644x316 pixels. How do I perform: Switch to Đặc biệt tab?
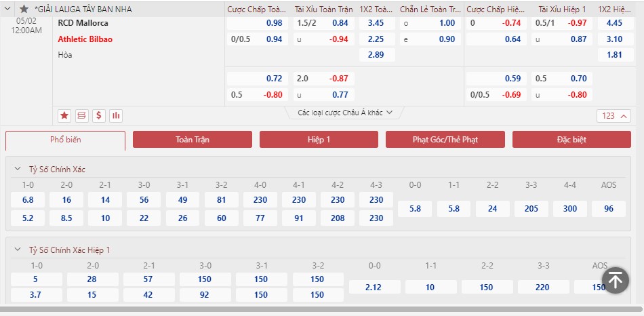coord(571,140)
